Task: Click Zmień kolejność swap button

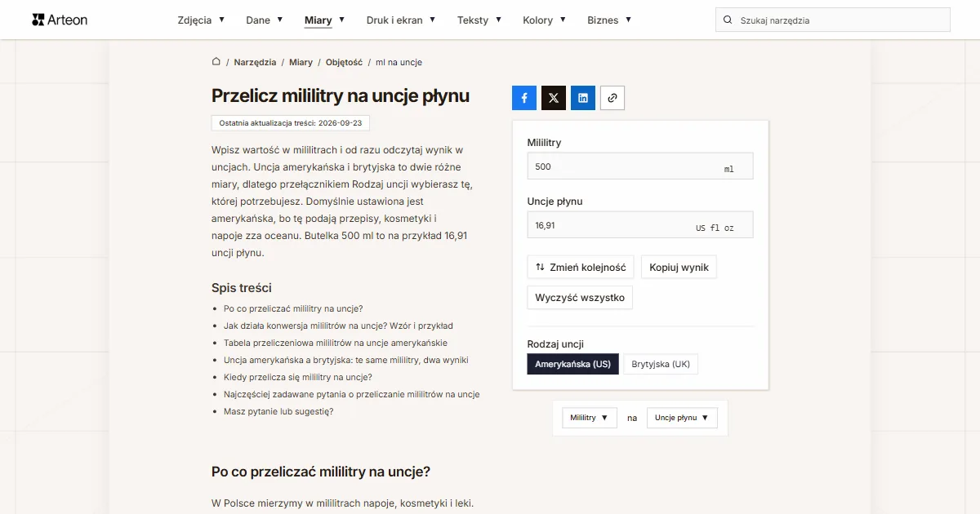Action: [x=581, y=268]
